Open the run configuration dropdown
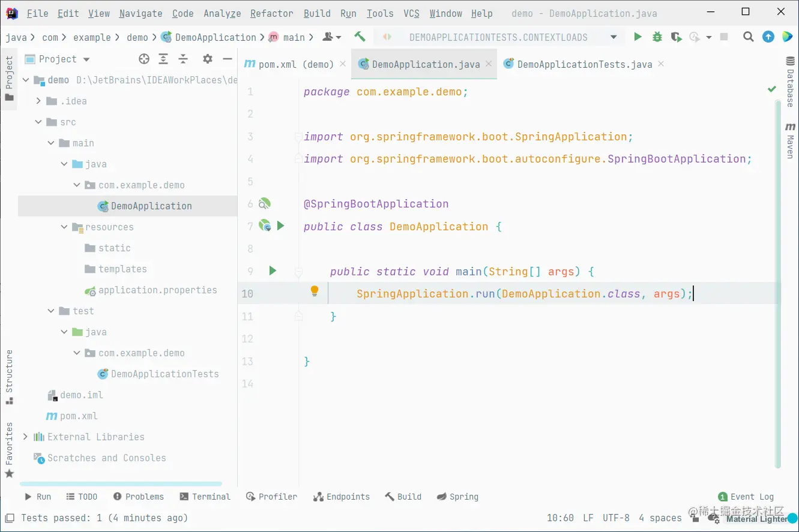The width and height of the screenshot is (799, 532). click(x=614, y=37)
